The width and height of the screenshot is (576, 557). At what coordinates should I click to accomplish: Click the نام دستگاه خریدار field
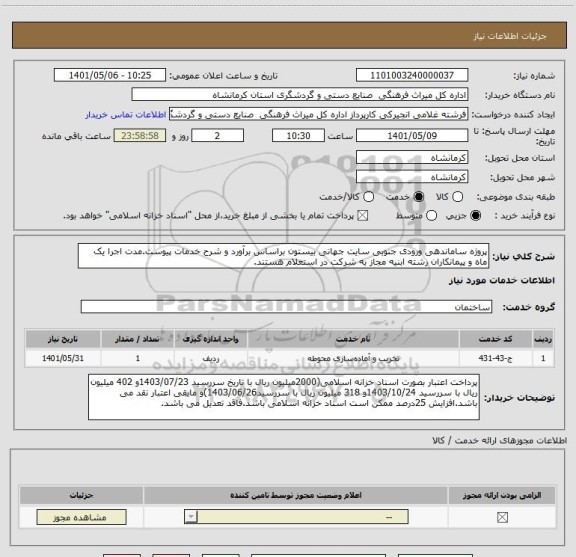click(300, 94)
